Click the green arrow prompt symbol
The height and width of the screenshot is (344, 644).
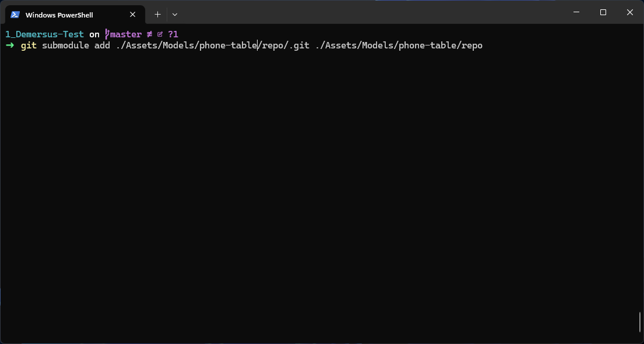(x=9, y=45)
